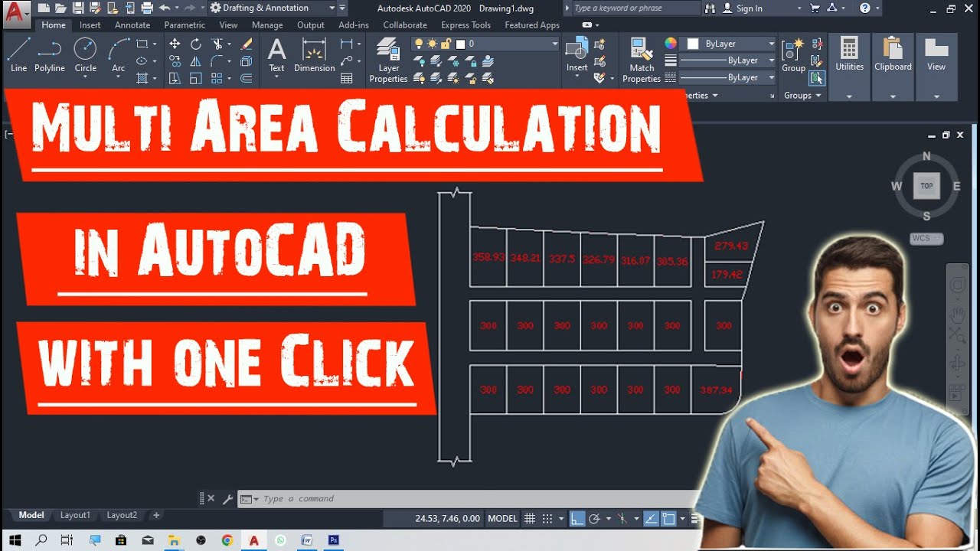
Task: Expand the Utilities panel
Action: (849, 96)
